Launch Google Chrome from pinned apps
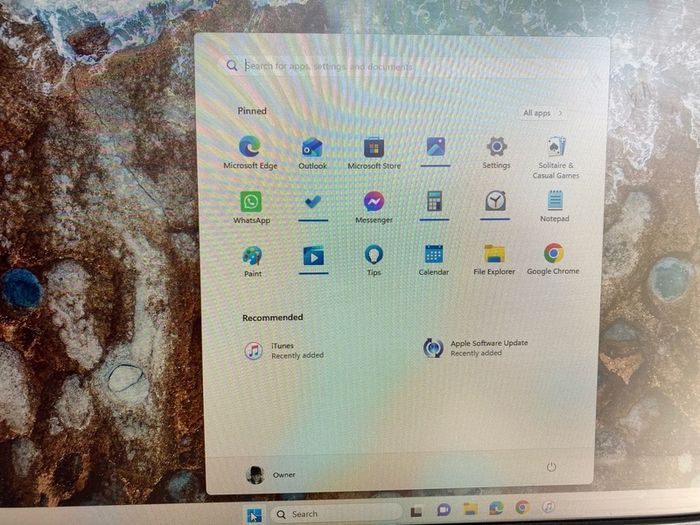The width and height of the screenshot is (700, 525). click(553, 259)
